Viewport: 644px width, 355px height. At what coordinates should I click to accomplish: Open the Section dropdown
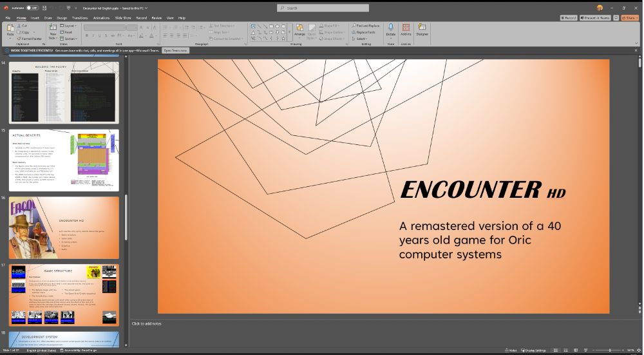click(x=69, y=39)
